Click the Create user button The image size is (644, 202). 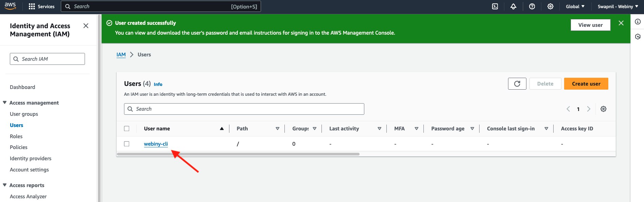coord(586,84)
